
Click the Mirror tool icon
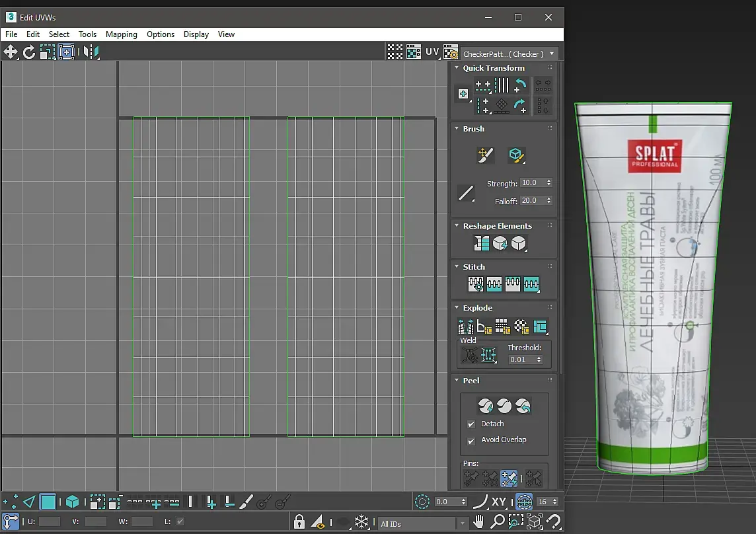pyautogui.click(x=91, y=52)
